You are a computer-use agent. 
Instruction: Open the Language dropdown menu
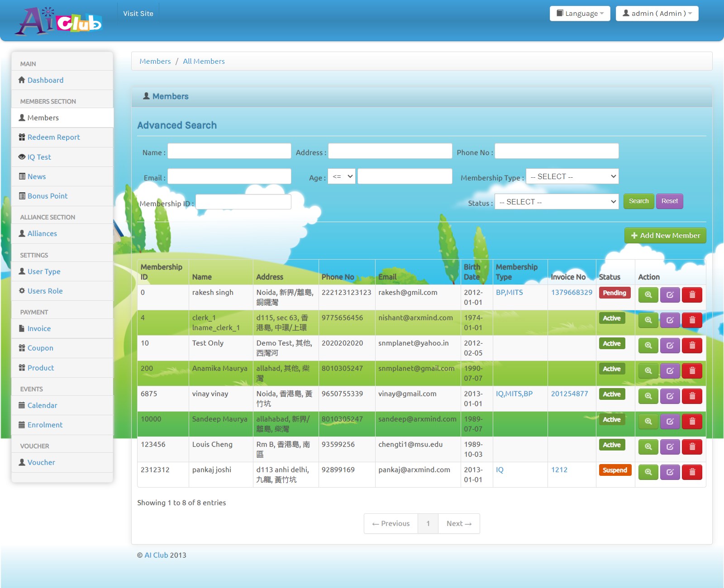[580, 14]
